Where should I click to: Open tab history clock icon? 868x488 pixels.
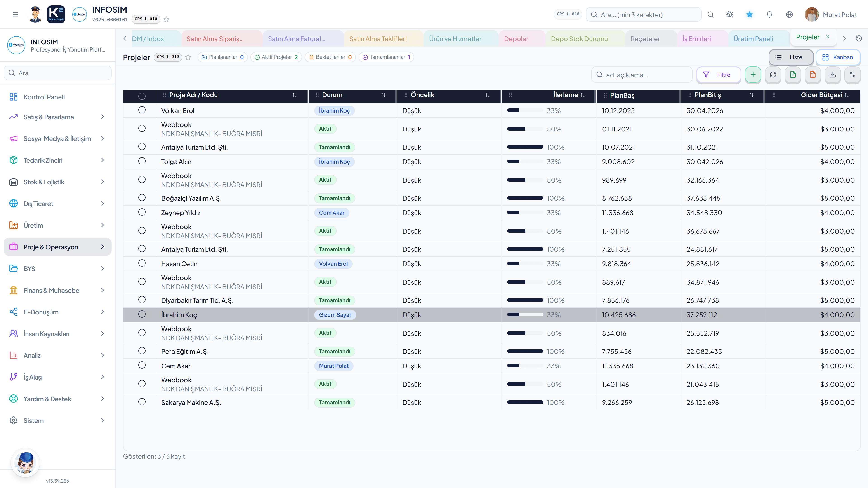859,38
